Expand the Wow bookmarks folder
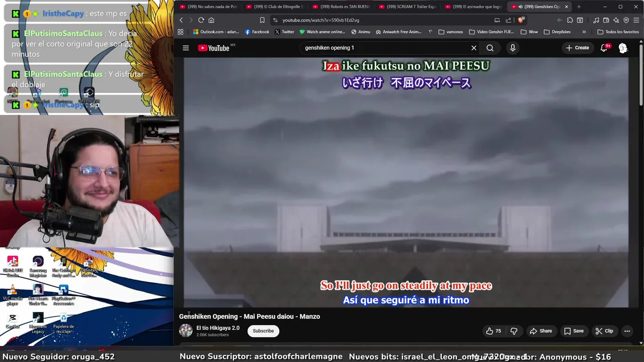644x362 pixels. point(529,32)
